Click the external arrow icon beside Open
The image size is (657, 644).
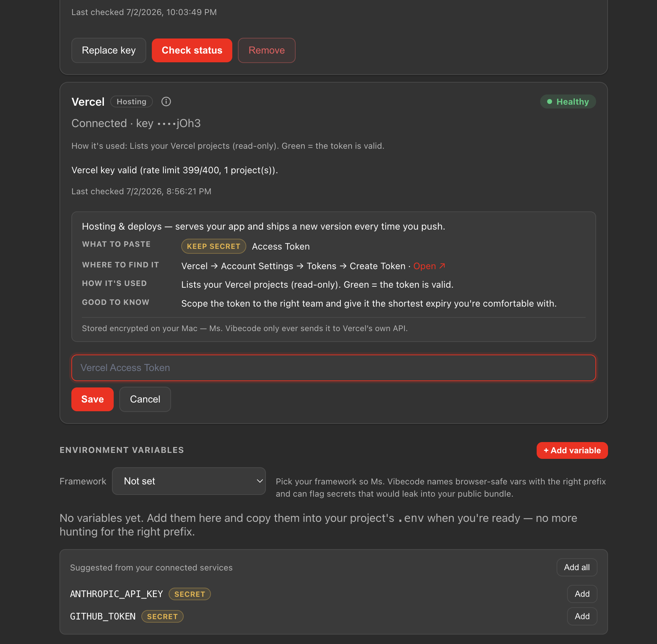(x=442, y=266)
